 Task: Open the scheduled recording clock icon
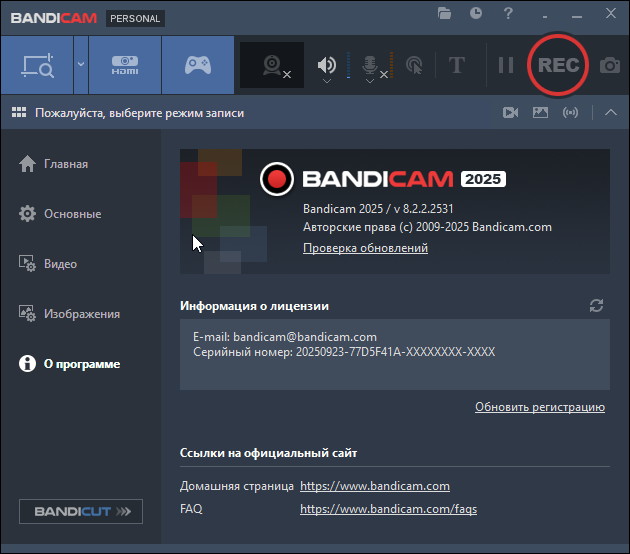point(476,14)
